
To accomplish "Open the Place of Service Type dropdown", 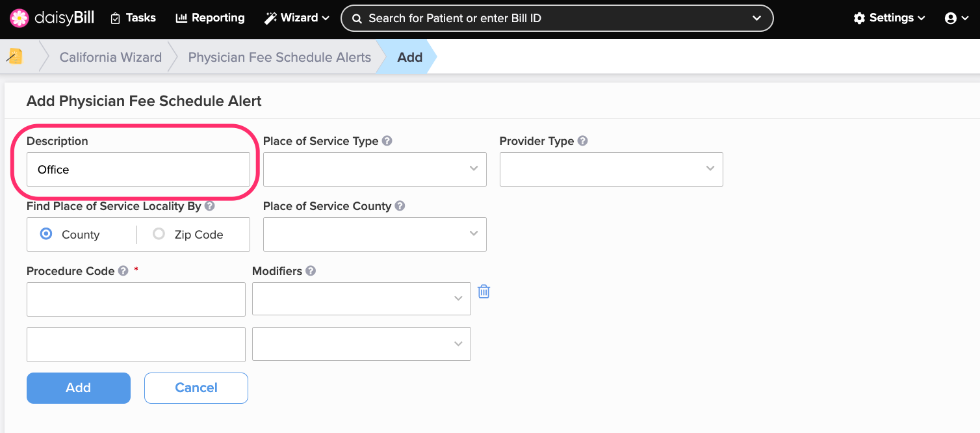I will [375, 169].
